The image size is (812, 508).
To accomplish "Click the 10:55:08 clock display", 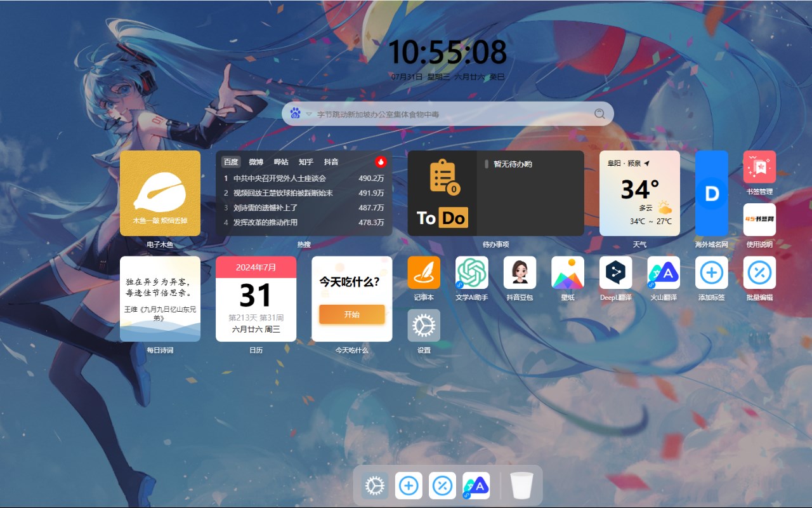I will click(x=447, y=52).
